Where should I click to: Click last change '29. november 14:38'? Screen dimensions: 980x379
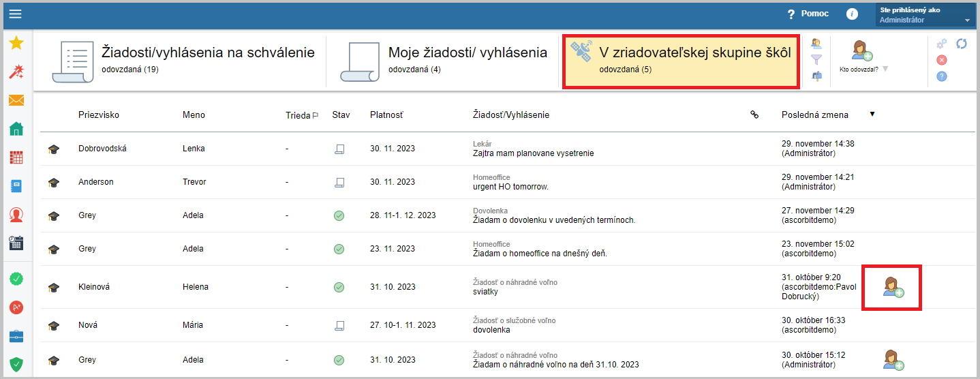coord(818,144)
